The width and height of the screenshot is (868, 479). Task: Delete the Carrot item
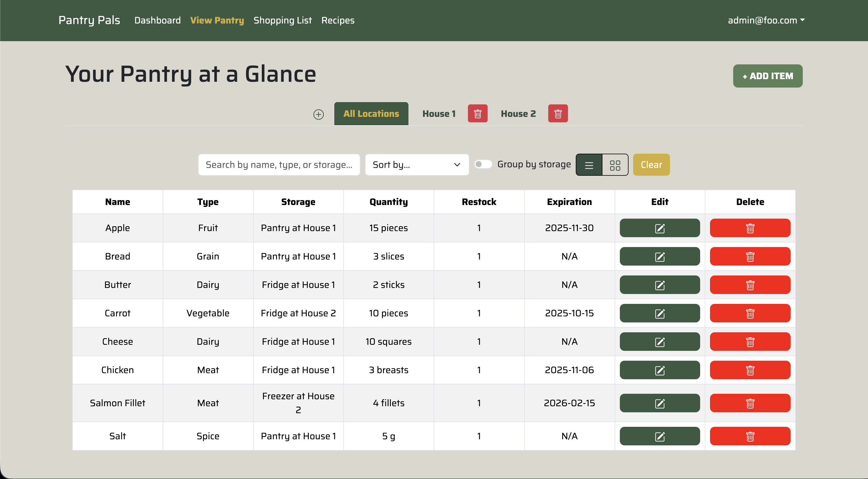click(750, 313)
